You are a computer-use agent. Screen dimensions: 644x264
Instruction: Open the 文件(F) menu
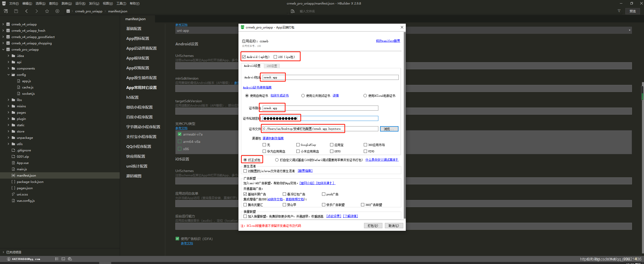coord(14,4)
